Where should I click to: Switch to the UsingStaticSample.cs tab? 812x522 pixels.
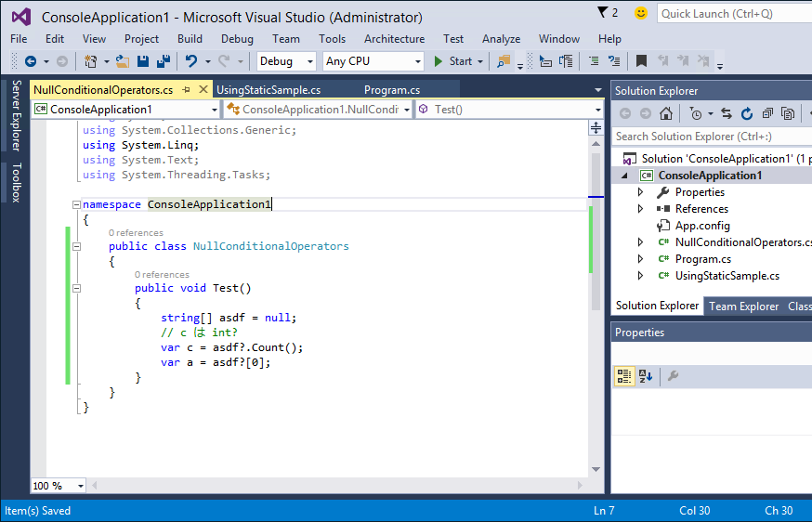[268, 90]
